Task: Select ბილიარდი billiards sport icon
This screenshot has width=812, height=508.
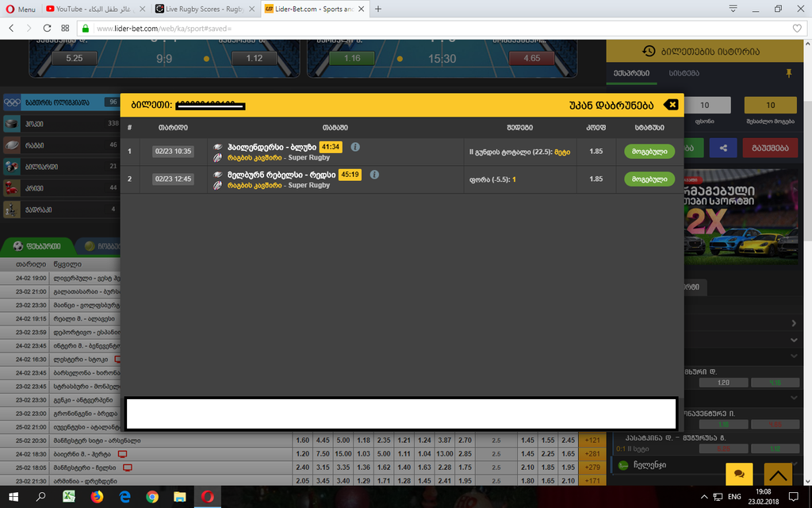Action: pyautogui.click(x=11, y=167)
